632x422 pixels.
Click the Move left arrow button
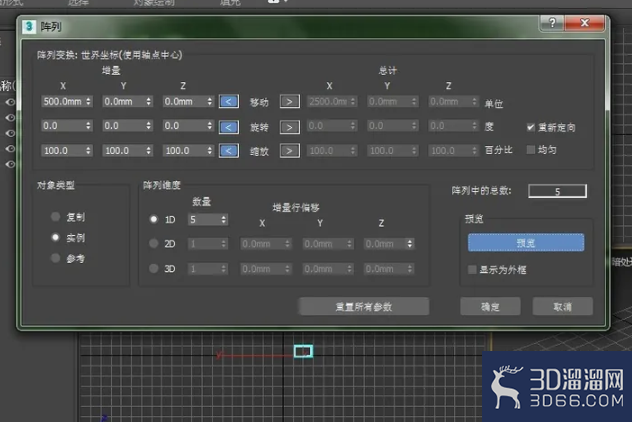(x=229, y=102)
